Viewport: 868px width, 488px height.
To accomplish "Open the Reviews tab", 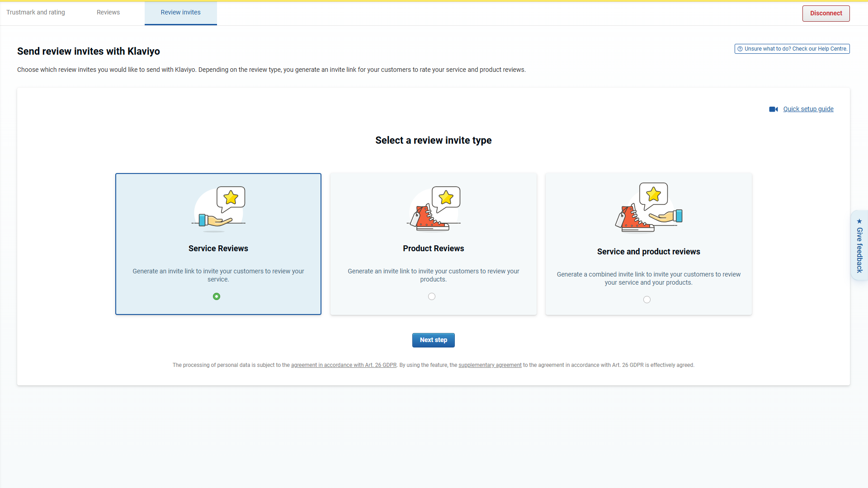I will coord(108,12).
